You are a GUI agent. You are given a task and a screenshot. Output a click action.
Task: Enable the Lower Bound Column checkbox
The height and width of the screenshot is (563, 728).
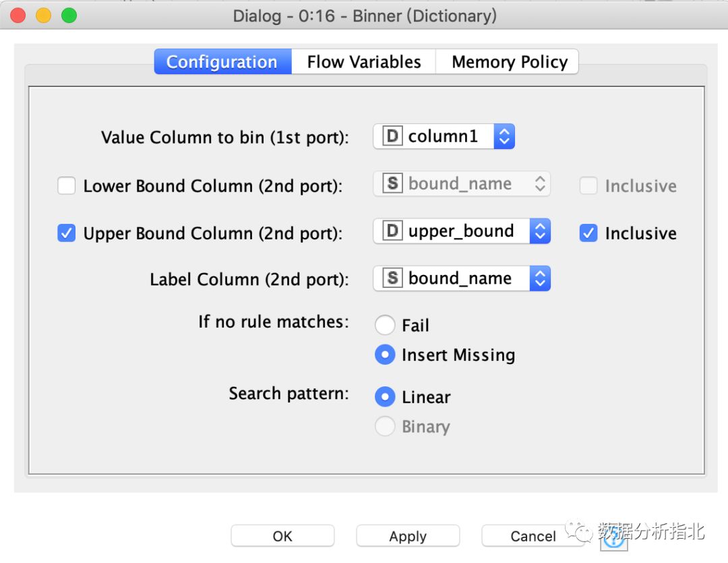66,186
